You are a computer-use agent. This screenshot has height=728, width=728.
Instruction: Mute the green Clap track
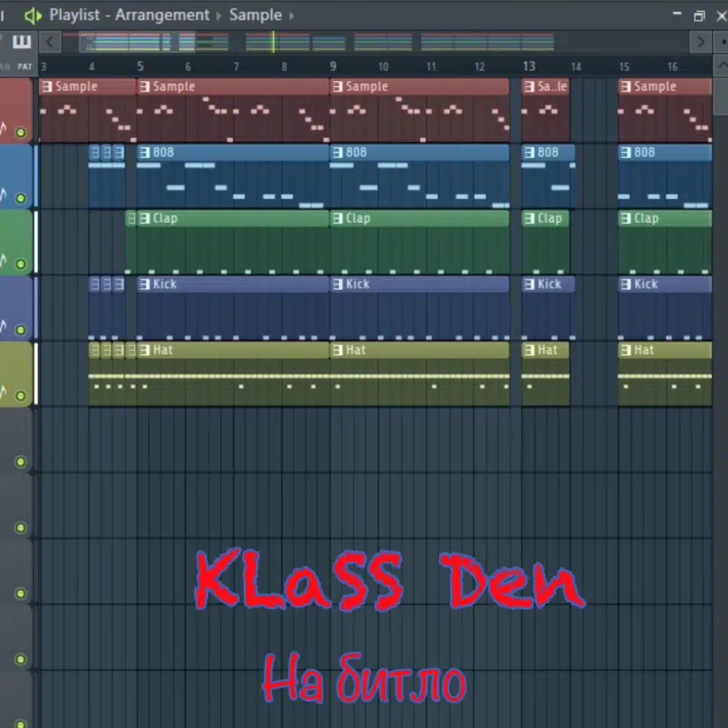pos(21,264)
